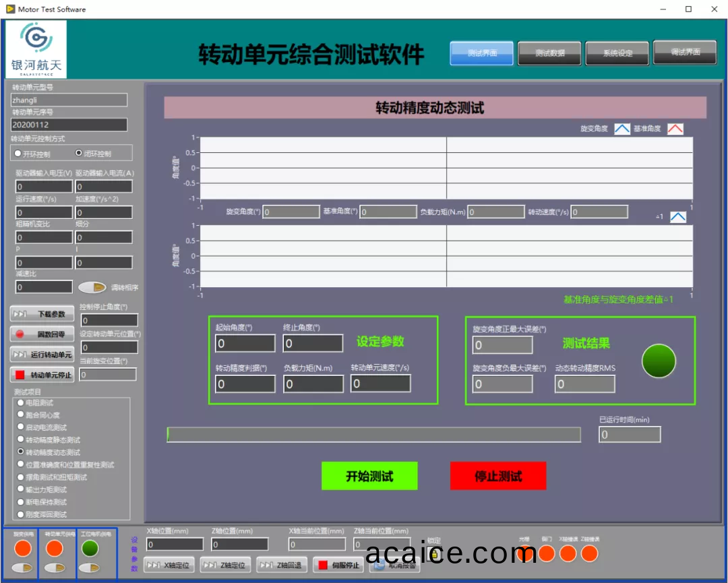
Task: Stop the unit with 转动单元停止
Action: coord(42,375)
